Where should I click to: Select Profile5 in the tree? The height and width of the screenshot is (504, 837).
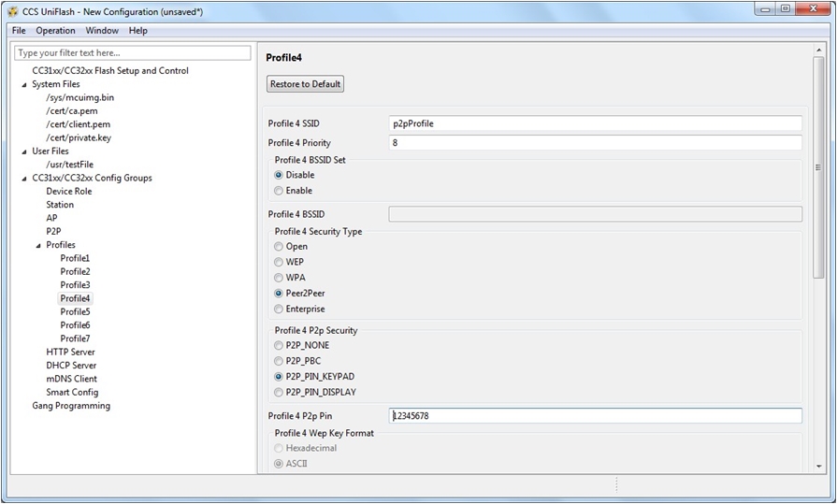(75, 311)
